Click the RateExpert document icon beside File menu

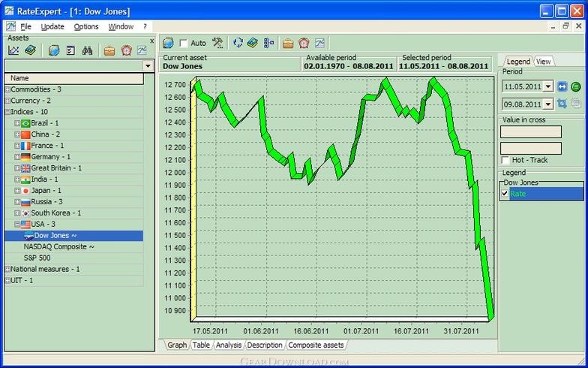point(10,26)
